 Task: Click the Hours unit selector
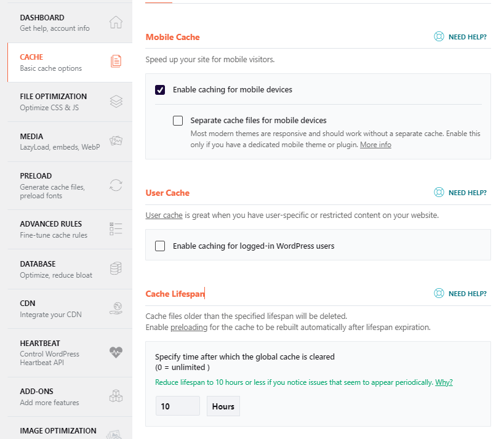223,406
